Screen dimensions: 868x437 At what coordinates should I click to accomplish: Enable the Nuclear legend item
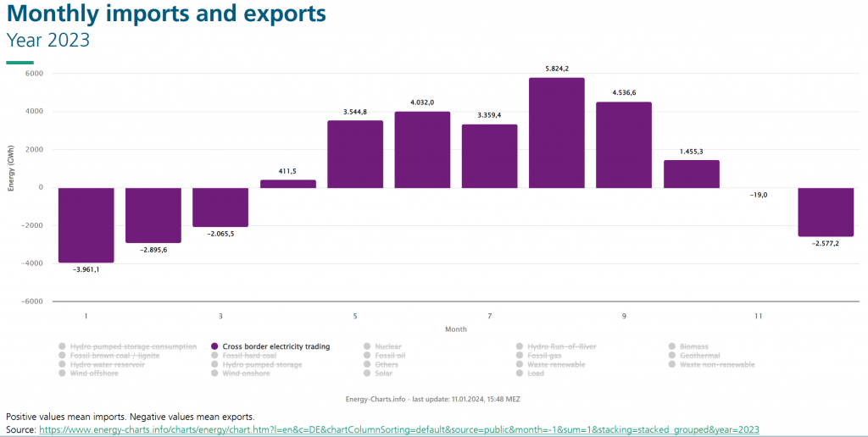(x=382, y=346)
